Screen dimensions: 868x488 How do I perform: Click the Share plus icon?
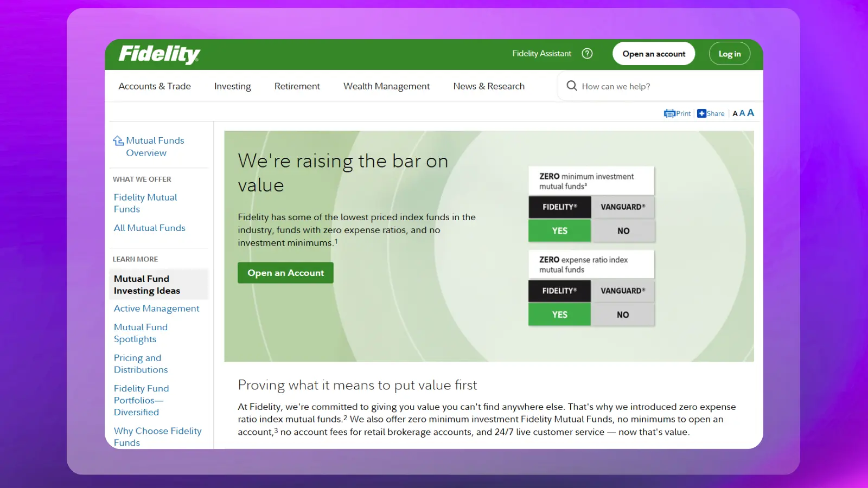[701, 113]
